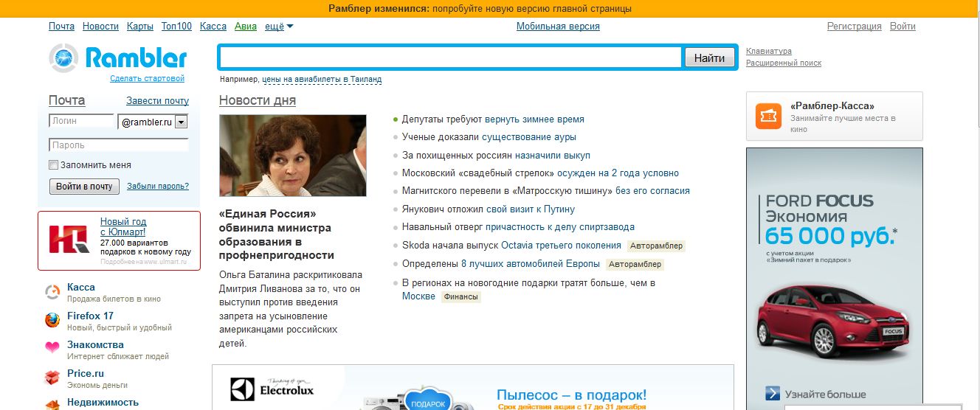This screenshot has width=980, height=410.
Task: Open Карты in the top navigation
Action: 140,27
